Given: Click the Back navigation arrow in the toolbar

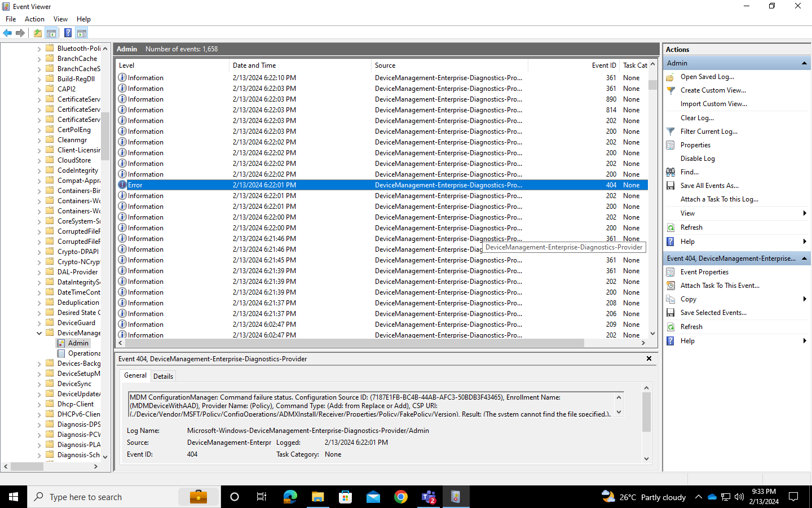Looking at the screenshot, I should tap(7, 32).
